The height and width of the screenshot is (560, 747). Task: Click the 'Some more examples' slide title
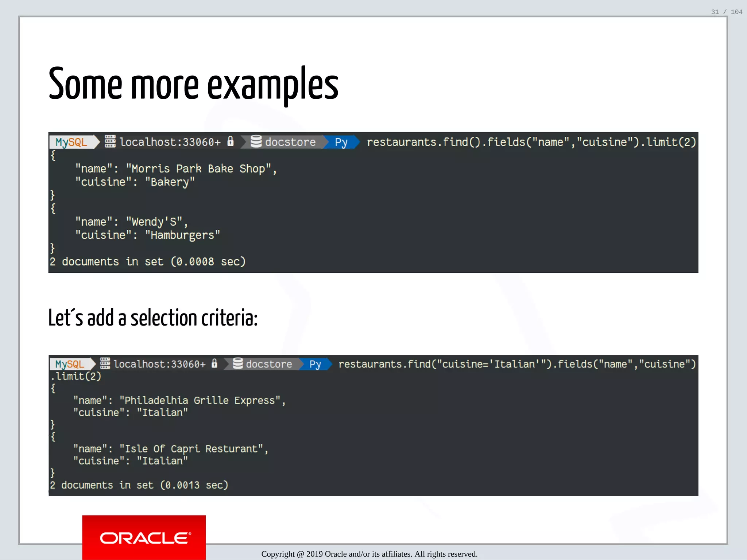coord(193,85)
